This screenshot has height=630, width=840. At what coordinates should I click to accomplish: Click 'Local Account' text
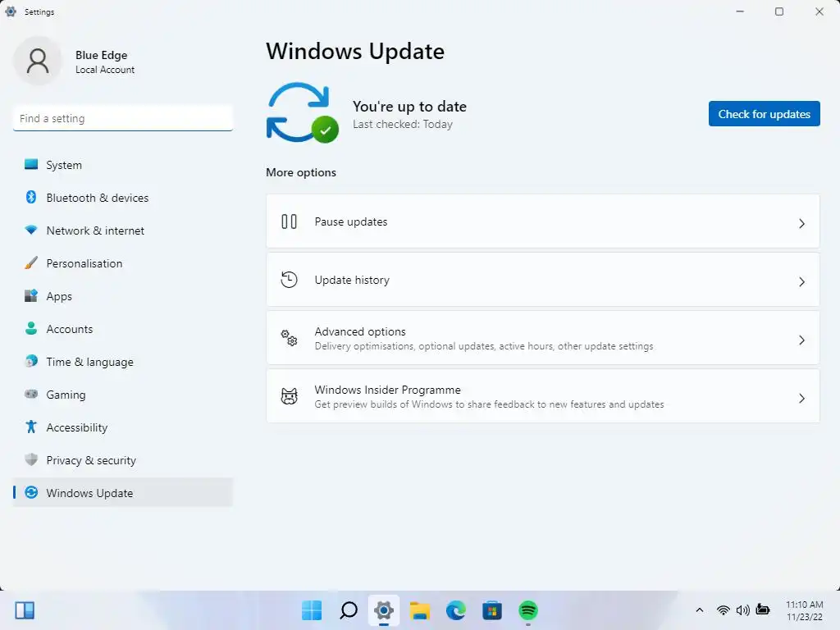105,70
